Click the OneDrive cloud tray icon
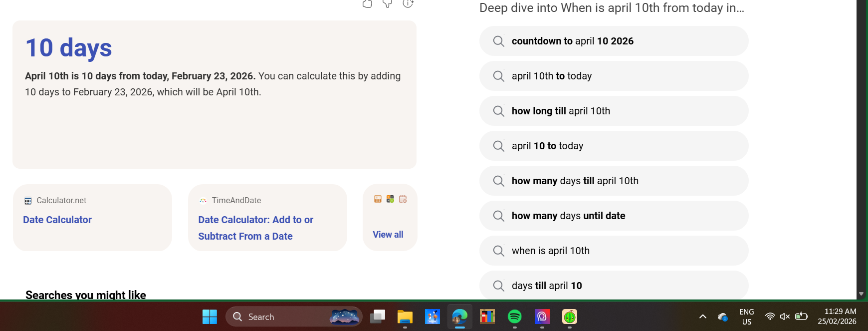This screenshot has width=868, height=331. pyautogui.click(x=722, y=317)
